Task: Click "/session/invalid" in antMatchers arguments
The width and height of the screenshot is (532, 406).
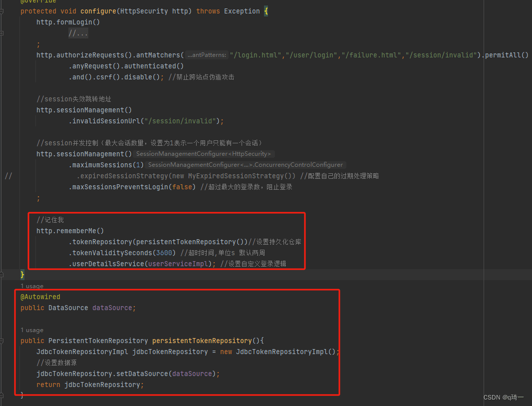Action: 441,55
